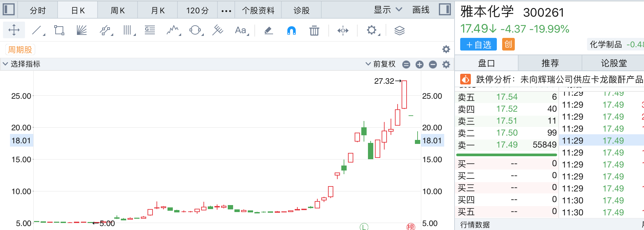Select the line drawing tool
The image size is (644, 230).
[x=37, y=31]
